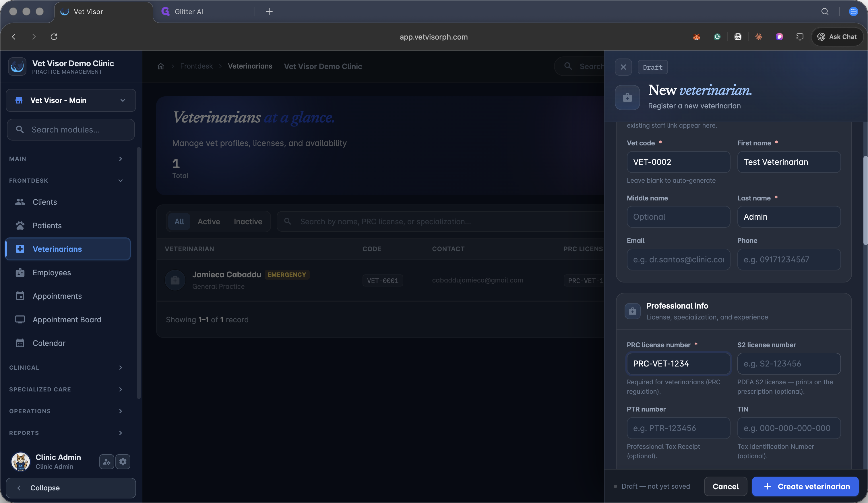Cancel the new veterinarian draft

click(725, 486)
